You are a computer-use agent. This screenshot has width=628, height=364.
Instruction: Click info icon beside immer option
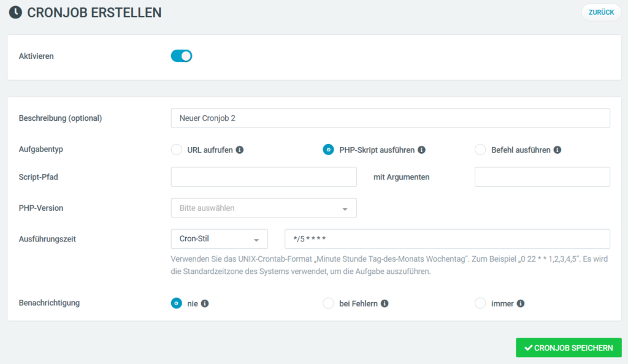[520, 303]
